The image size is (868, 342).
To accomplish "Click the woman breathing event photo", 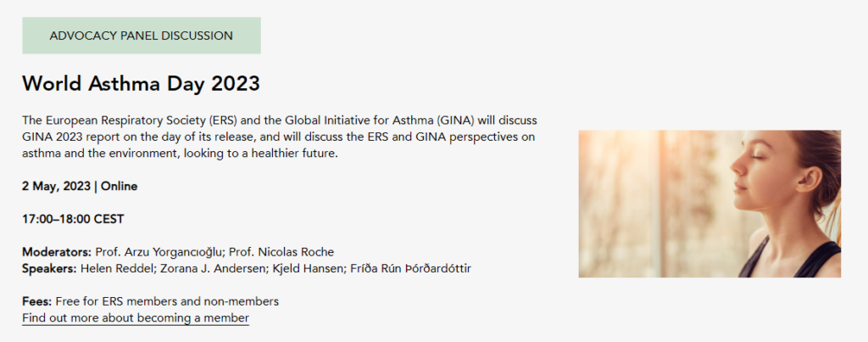I will (x=709, y=204).
